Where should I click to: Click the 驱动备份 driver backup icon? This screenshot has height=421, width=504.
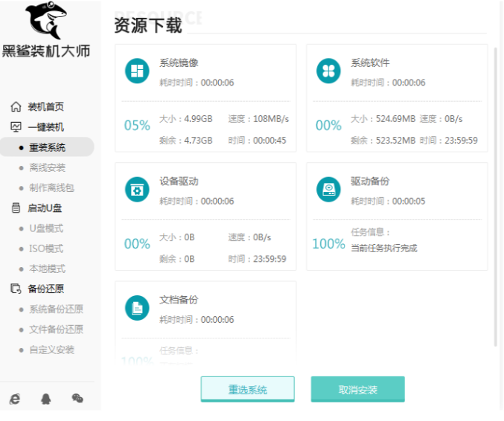[328, 190]
